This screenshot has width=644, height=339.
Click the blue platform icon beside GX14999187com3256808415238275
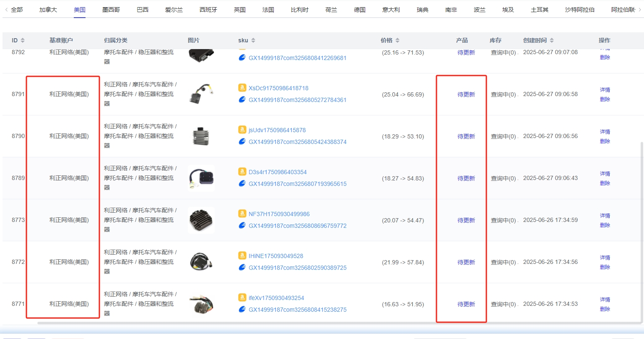pos(242,310)
